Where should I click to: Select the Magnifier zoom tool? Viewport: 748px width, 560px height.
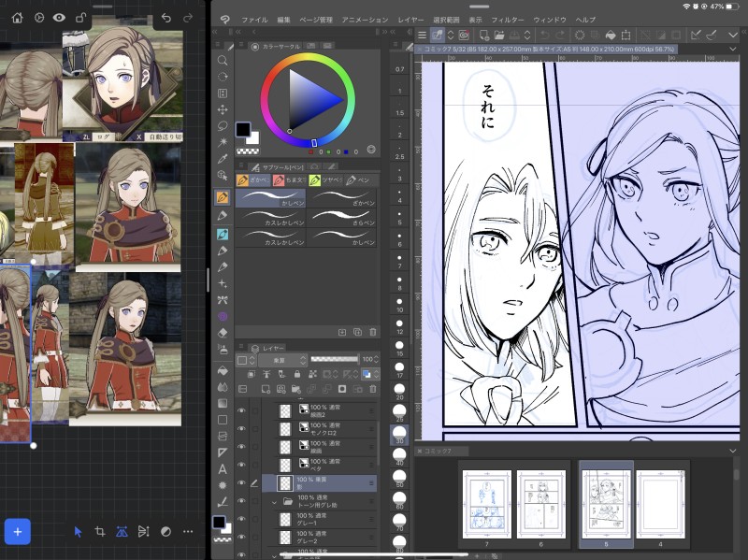(223, 60)
